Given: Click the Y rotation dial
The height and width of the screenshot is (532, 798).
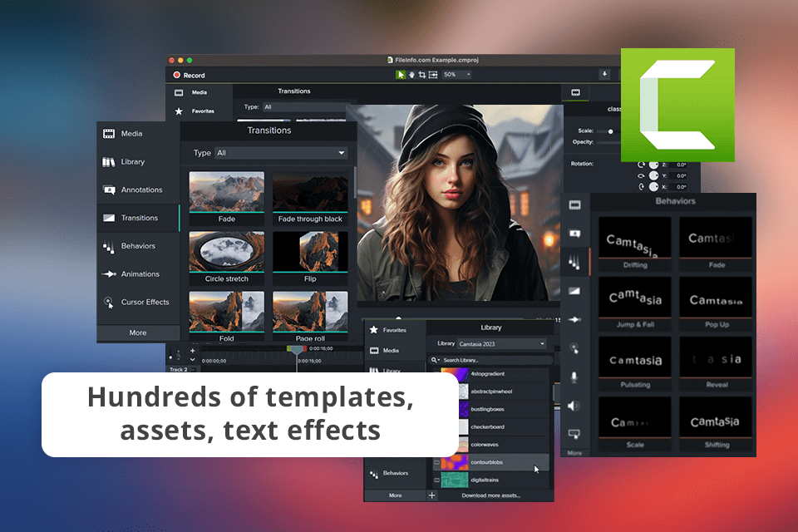Looking at the screenshot, I should (654, 175).
